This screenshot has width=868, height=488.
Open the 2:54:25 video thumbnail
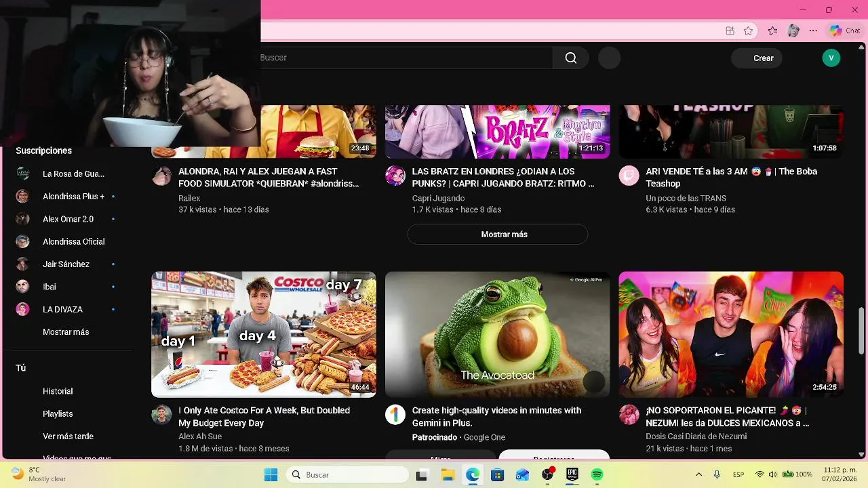coord(731,334)
